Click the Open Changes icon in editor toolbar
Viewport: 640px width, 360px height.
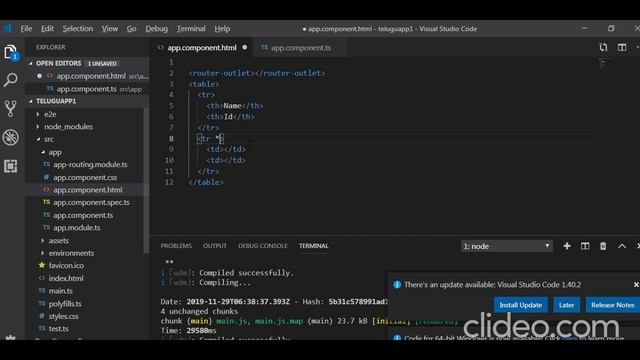click(603, 47)
